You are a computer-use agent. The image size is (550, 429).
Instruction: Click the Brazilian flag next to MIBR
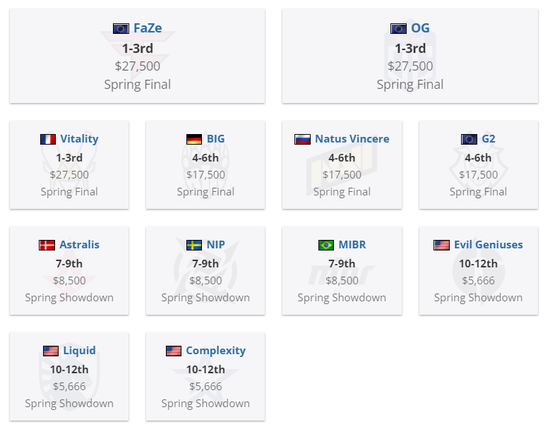(326, 245)
